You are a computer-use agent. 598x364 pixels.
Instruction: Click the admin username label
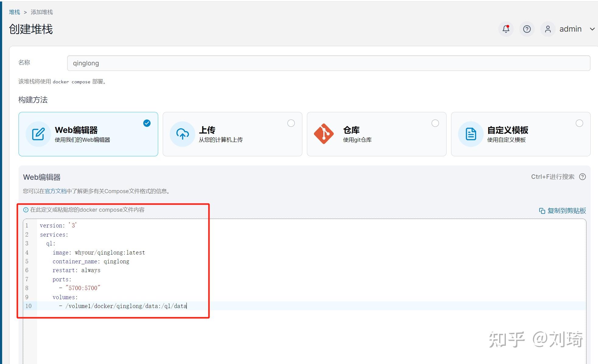coord(570,29)
